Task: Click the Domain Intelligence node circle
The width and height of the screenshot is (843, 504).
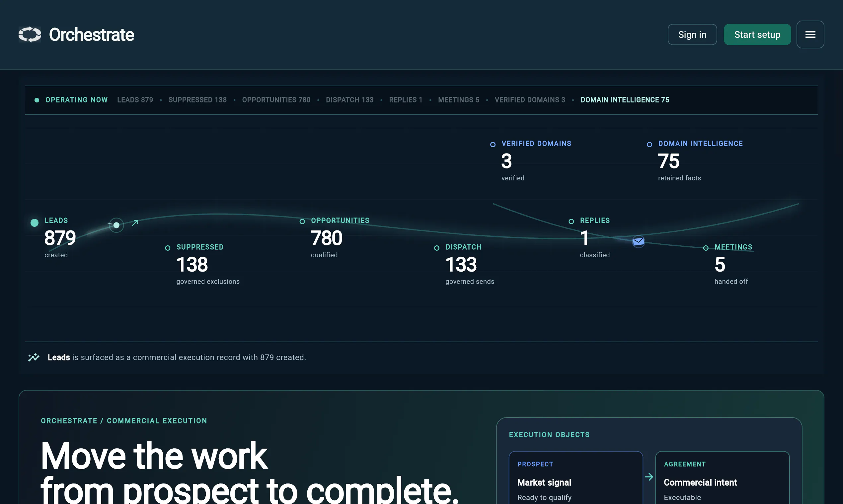Action: pos(650,145)
